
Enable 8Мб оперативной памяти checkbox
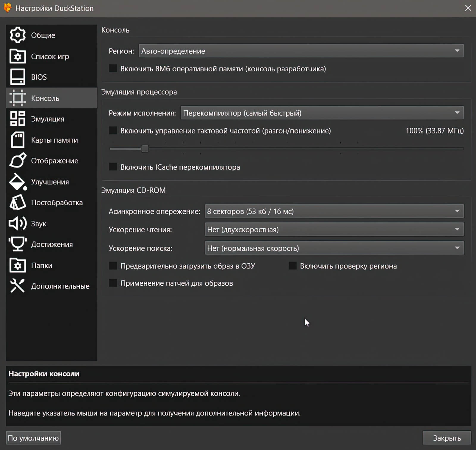click(113, 68)
